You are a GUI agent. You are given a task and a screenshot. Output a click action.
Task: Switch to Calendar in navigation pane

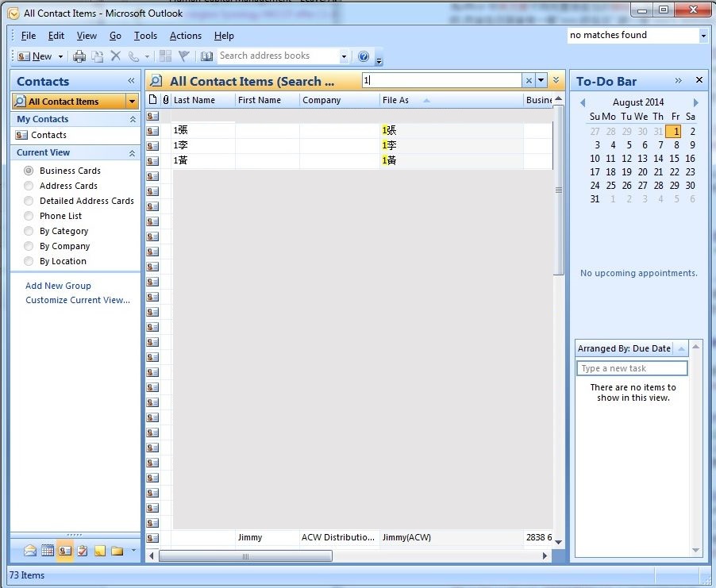pyautogui.click(x=48, y=551)
